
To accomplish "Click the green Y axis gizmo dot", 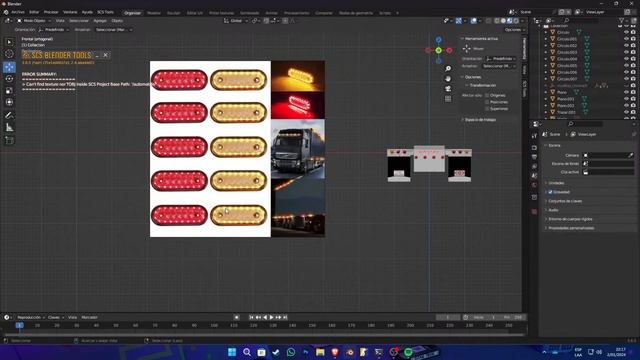I will click(438, 50).
